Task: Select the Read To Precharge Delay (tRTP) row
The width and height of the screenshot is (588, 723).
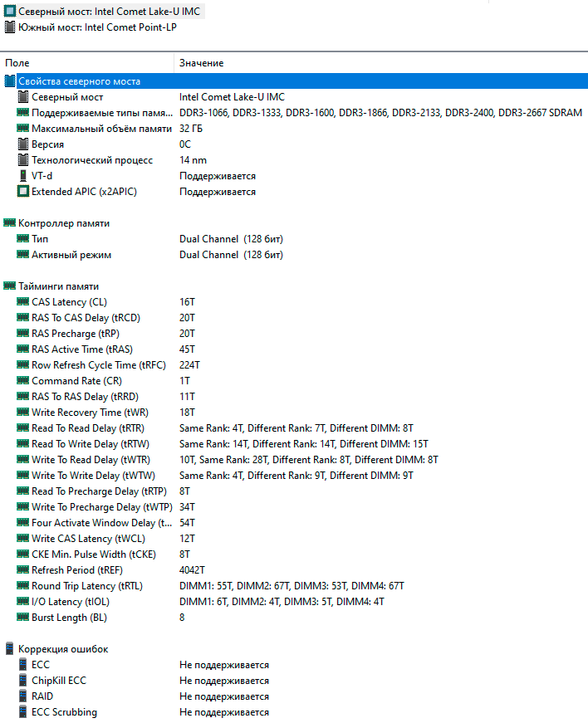Action: coord(295,491)
